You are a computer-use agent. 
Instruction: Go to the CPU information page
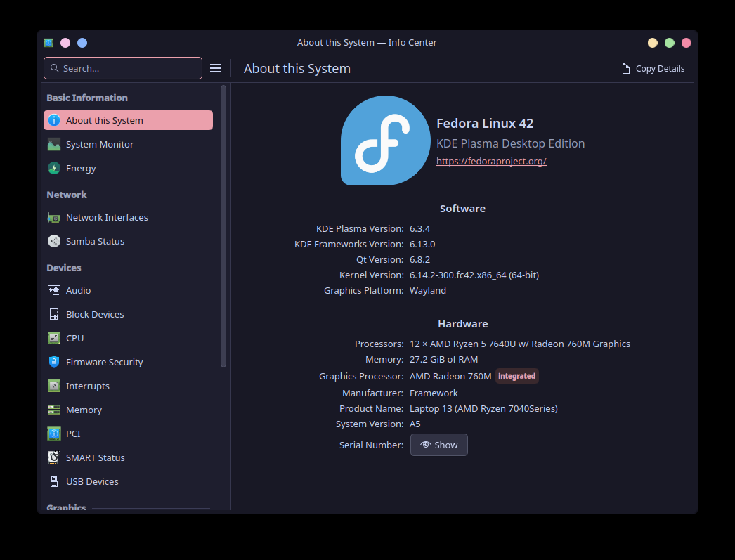[x=74, y=338]
